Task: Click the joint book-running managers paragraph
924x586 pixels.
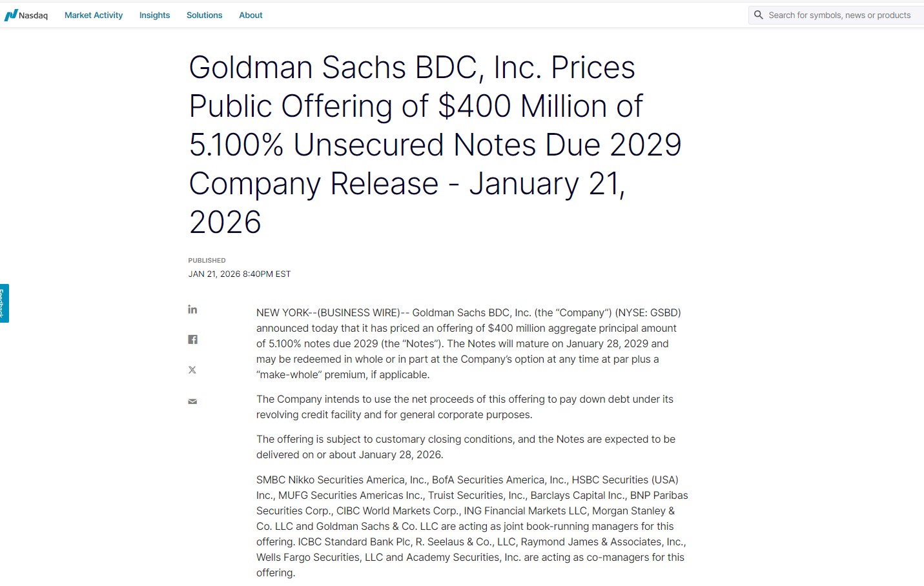Action: tap(471, 526)
